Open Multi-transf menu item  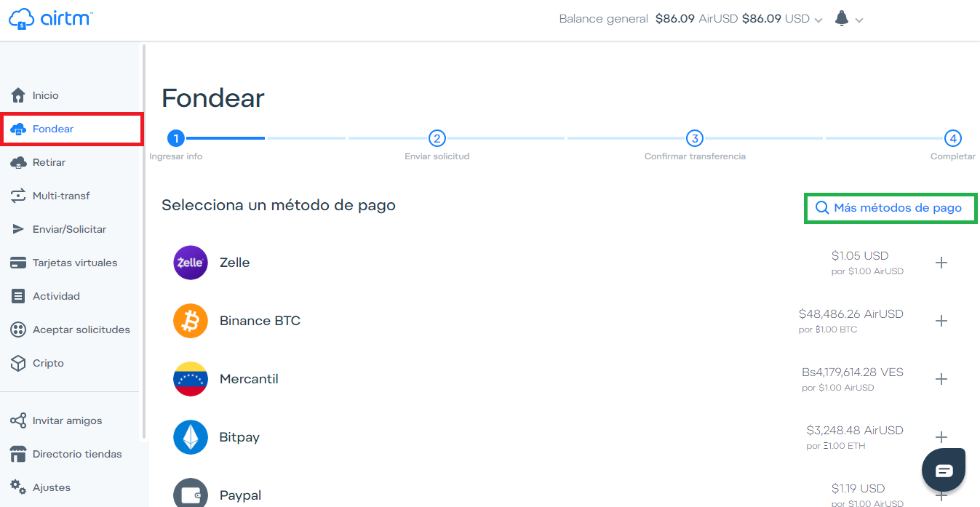pyautogui.click(x=61, y=196)
